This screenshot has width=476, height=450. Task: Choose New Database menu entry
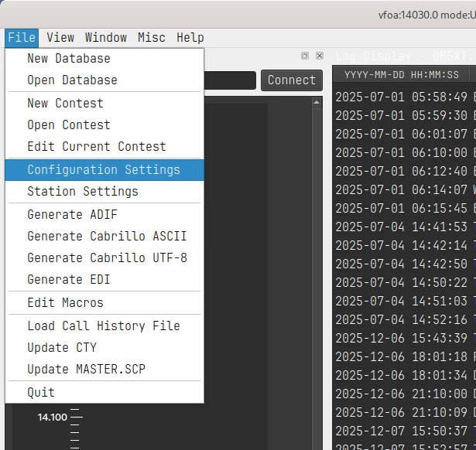[x=69, y=59]
